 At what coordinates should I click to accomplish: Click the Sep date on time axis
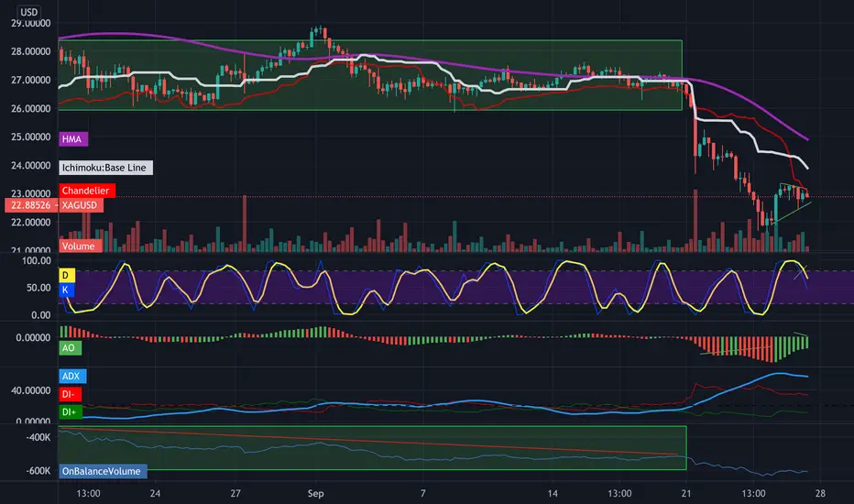click(315, 494)
